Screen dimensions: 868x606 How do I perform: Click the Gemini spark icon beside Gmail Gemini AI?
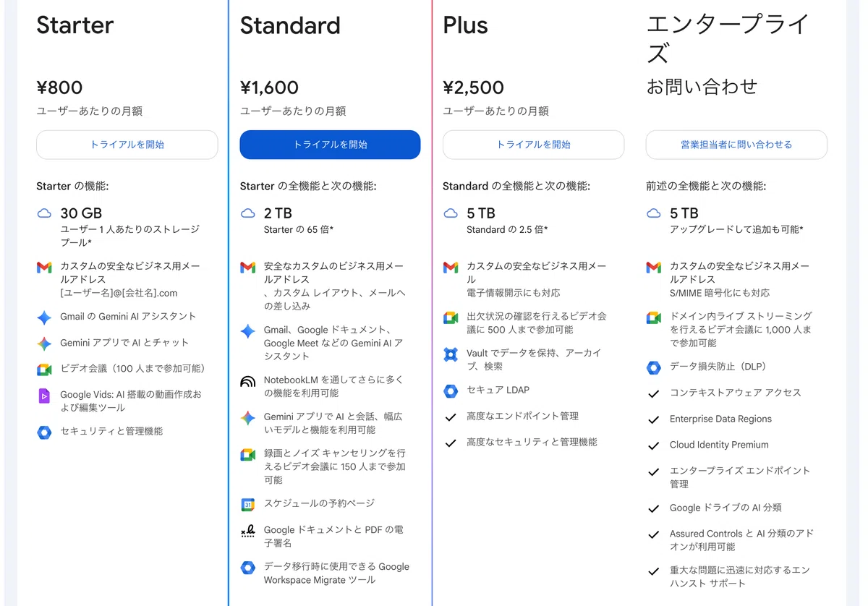(x=45, y=317)
